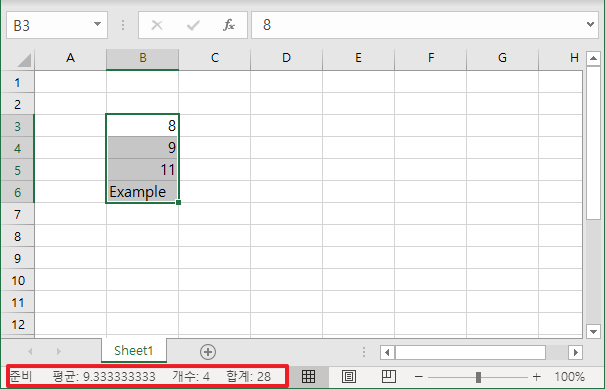Select column B header

click(142, 59)
